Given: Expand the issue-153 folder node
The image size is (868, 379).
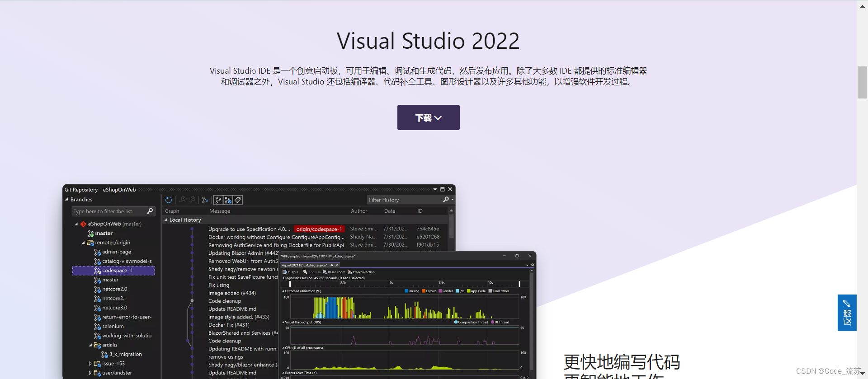Looking at the screenshot, I should coord(90,364).
